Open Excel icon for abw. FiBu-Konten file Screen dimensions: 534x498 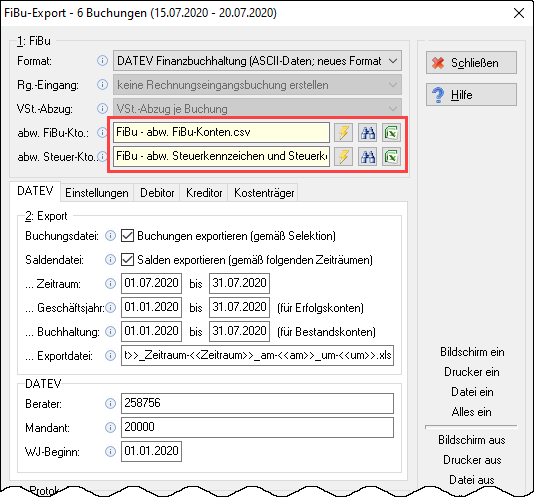point(391,133)
